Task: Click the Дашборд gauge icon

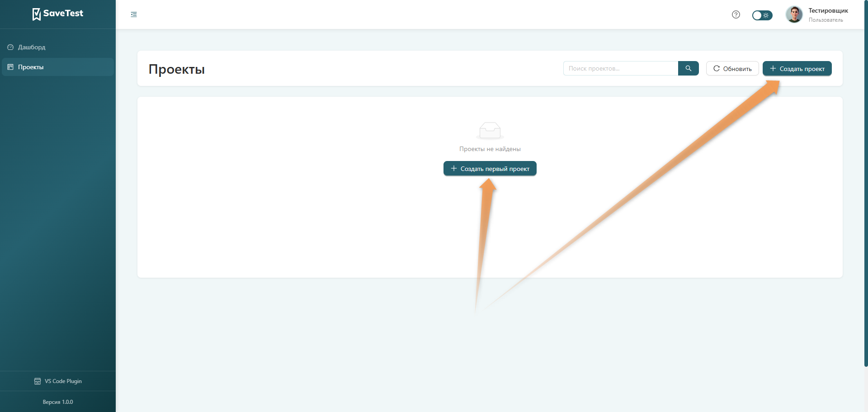Action: 10,47
